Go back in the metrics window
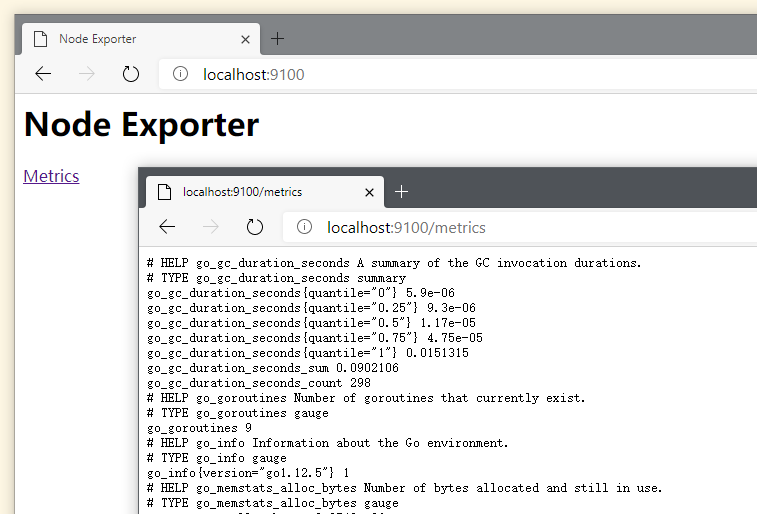The image size is (757, 514). 167,227
